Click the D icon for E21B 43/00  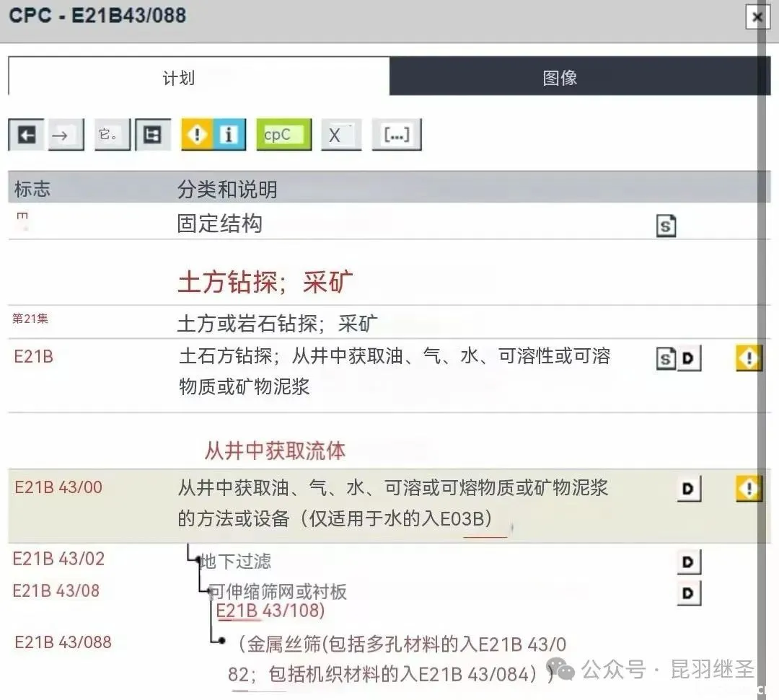tap(689, 489)
